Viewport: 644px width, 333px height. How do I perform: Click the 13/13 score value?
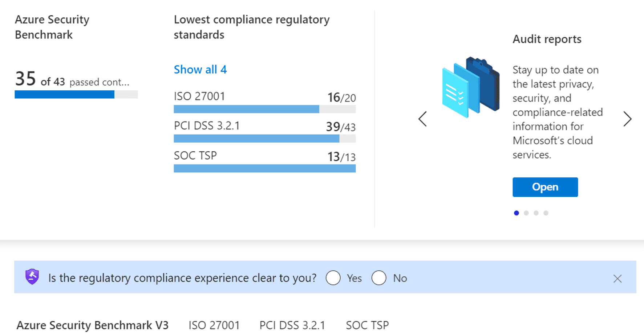pyautogui.click(x=341, y=157)
